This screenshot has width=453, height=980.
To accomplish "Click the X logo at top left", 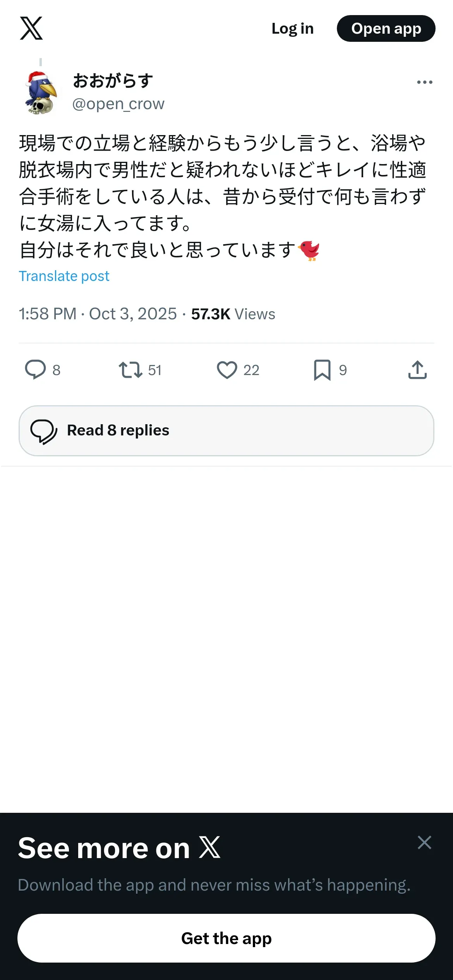I will (x=31, y=28).
